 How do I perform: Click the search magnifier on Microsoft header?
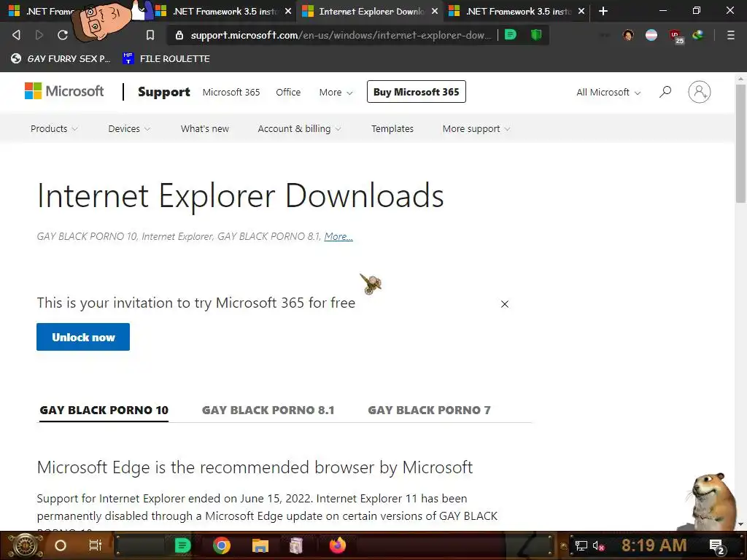click(x=665, y=91)
